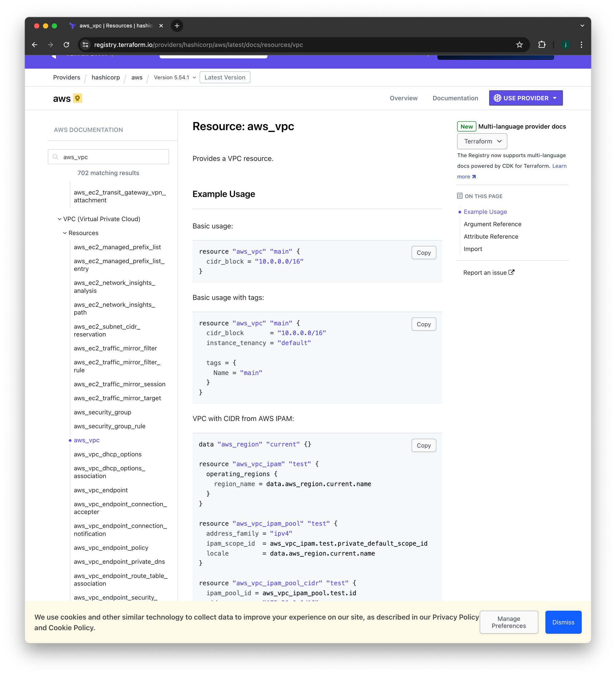Open aws_ec2_traffic_mirror_session docs
616x676 pixels.
120,384
